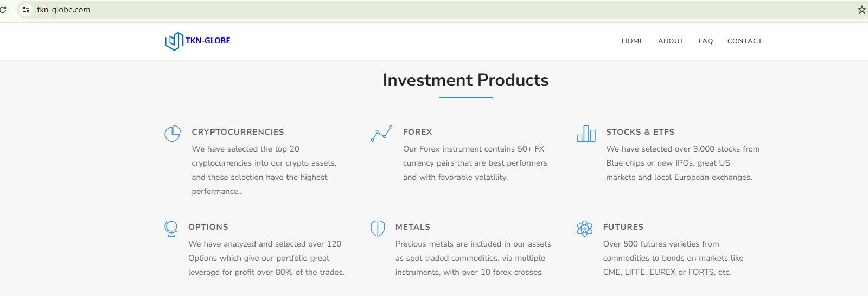Select the STOCKS & ETFS heading
The width and height of the screenshot is (868, 296).
tap(640, 132)
